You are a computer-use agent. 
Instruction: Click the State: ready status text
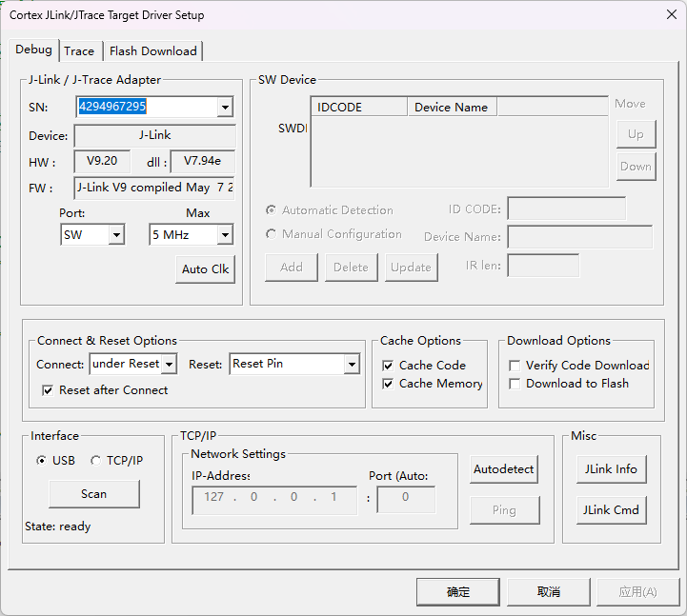(x=58, y=527)
